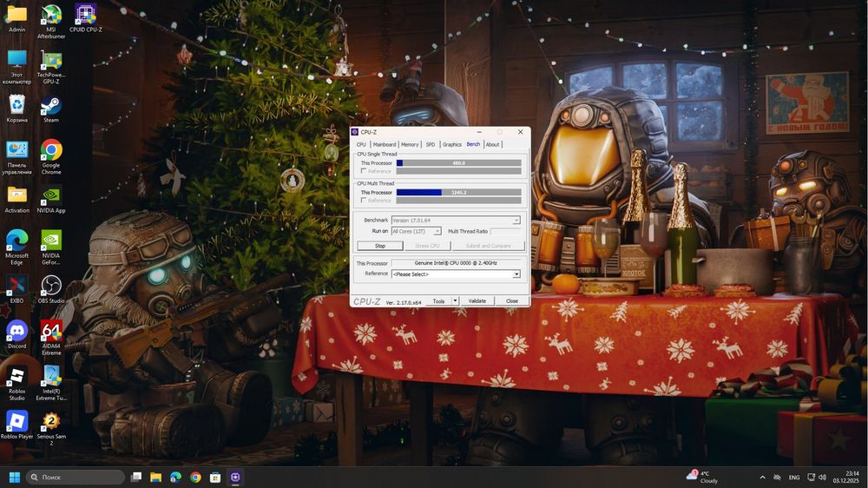Switch to the Memory tab
Viewport: 868px width, 488px height.
pos(410,144)
